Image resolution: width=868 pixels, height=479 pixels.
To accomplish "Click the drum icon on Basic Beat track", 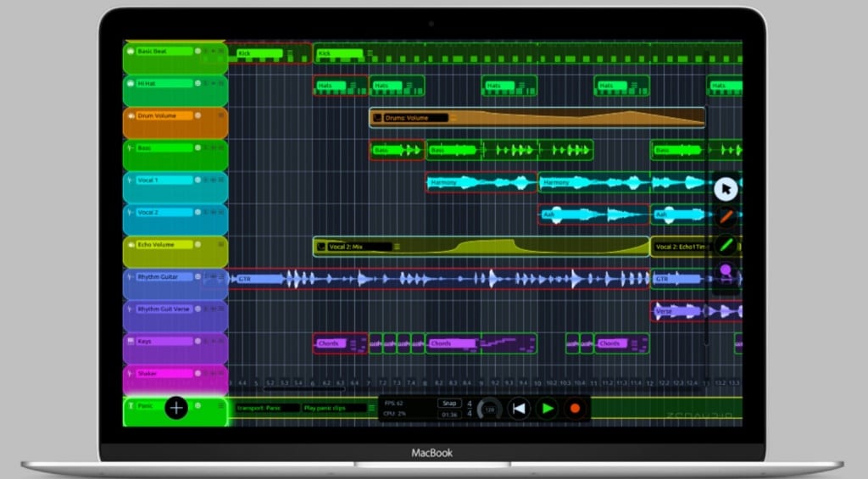I will (x=131, y=52).
